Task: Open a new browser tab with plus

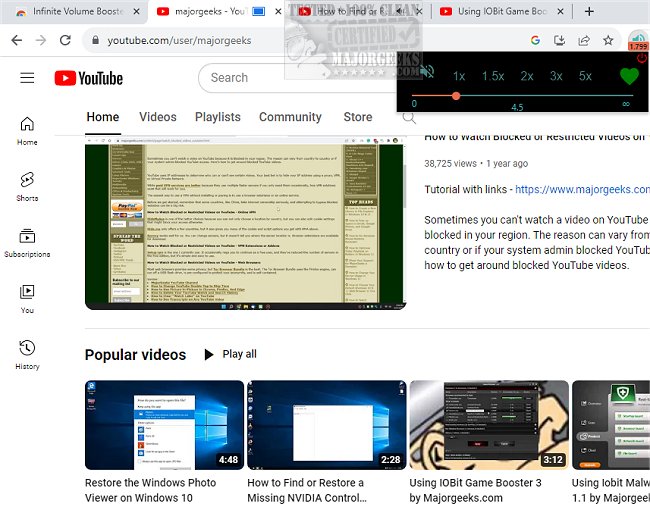Action: pos(589,12)
